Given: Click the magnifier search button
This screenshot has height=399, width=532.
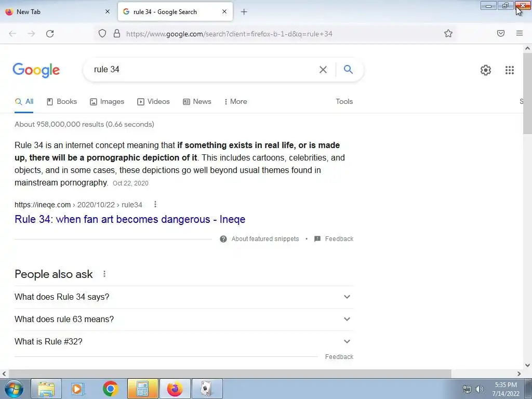Looking at the screenshot, I should [x=348, y=69].
